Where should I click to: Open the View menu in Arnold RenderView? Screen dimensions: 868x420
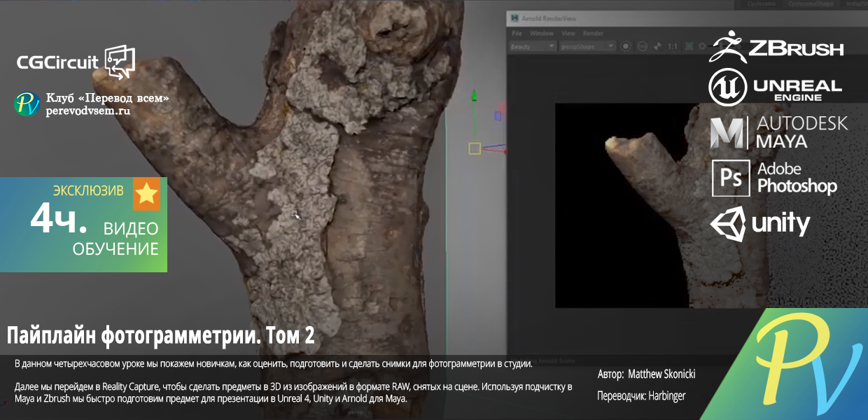click(x=568, y=34)
